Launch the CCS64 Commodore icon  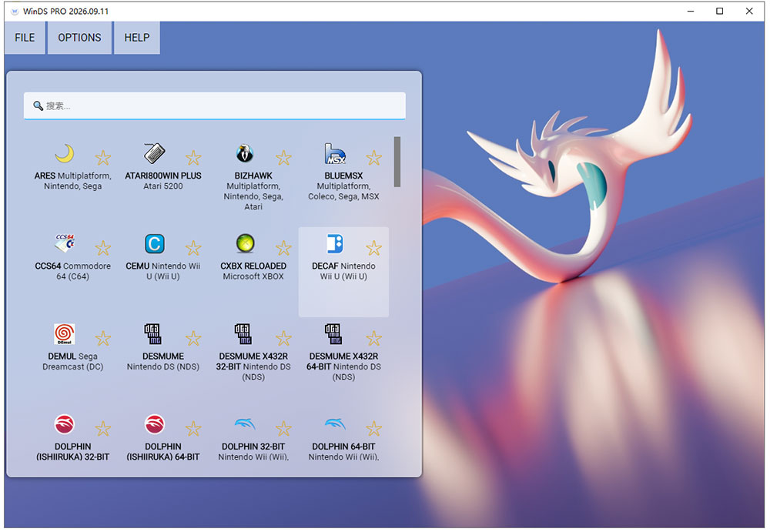click(65, 243)
